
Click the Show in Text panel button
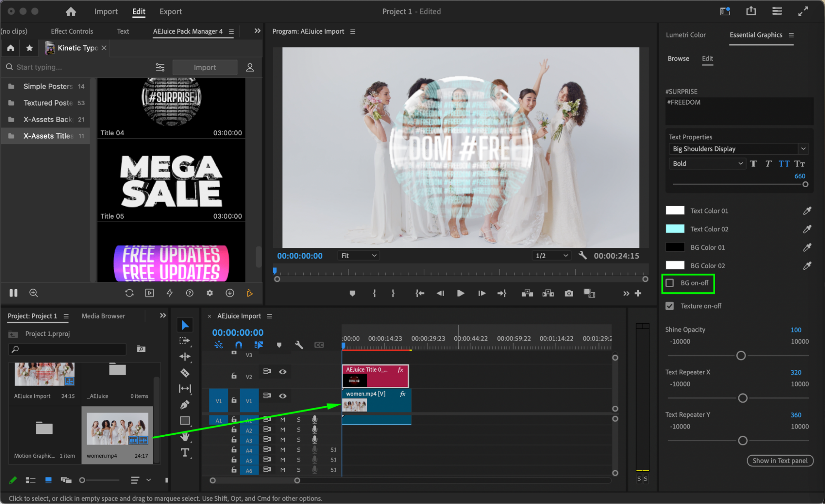coord(780,461)
